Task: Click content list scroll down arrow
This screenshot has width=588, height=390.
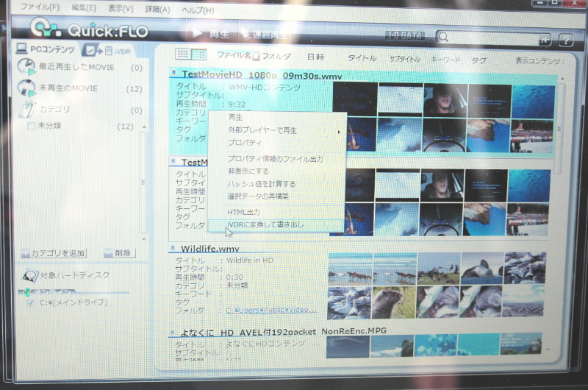Action: [x=548, y=350]
